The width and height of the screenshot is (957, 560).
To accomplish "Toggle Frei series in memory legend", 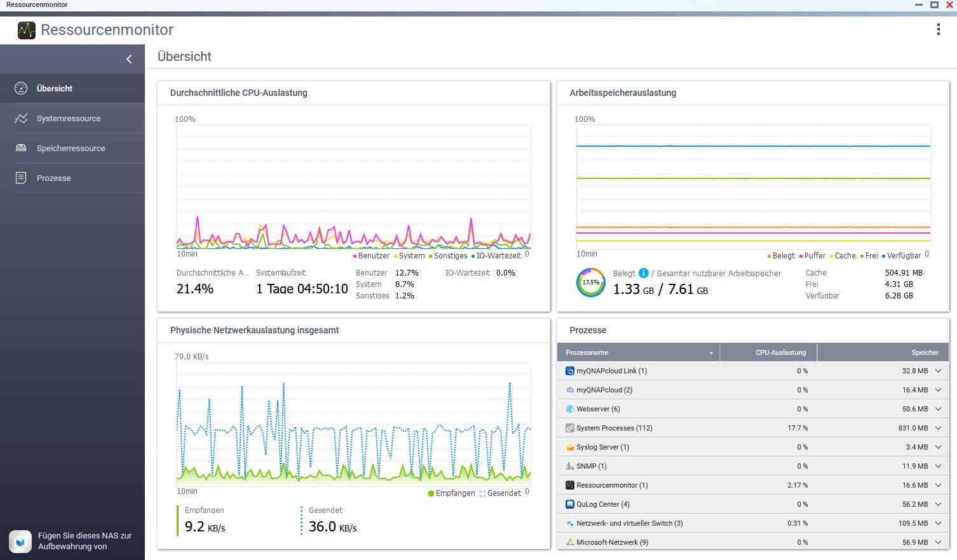I will (869, 256).
